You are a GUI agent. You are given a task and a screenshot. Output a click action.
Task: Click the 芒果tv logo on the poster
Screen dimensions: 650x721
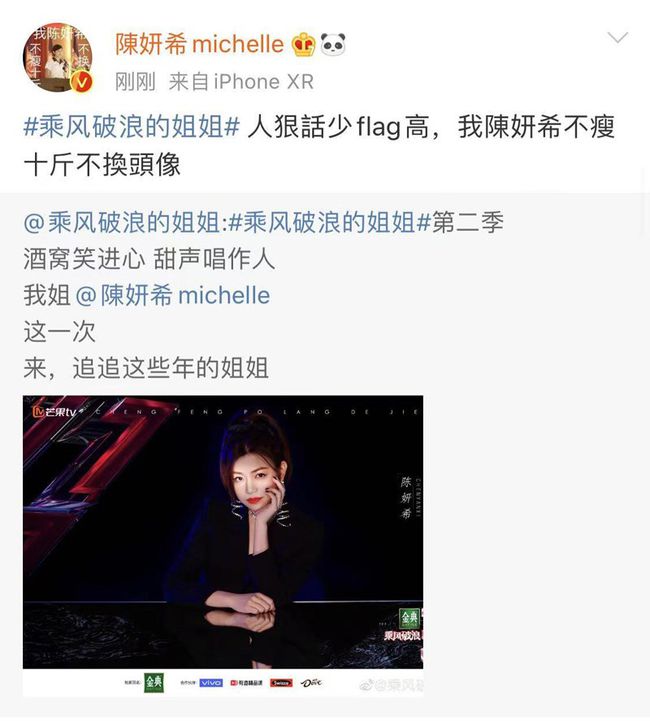54,412
